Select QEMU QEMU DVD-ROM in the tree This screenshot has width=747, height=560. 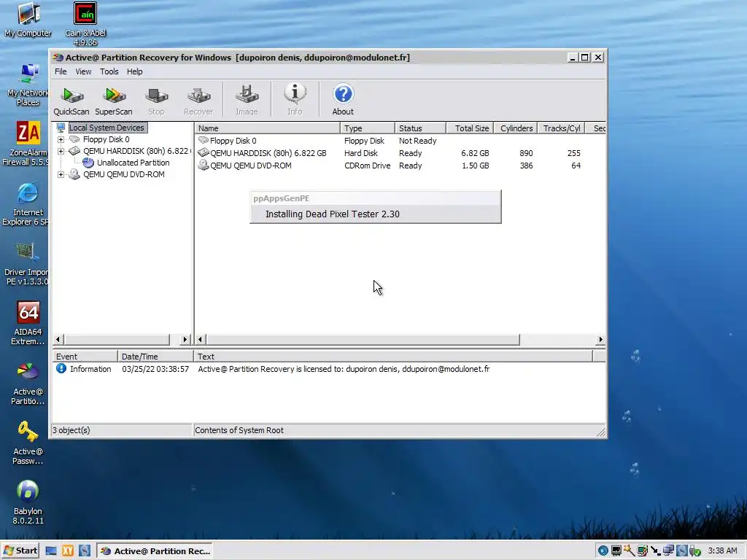tap(123, 175)
